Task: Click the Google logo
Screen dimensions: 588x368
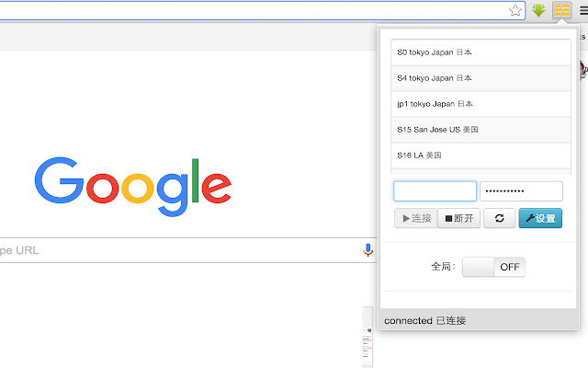Action: pos(133,187)
